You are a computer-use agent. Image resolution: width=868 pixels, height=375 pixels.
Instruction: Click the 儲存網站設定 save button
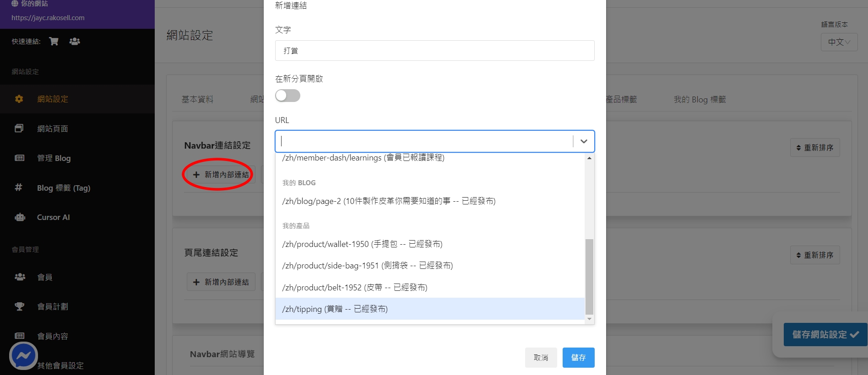825,335
